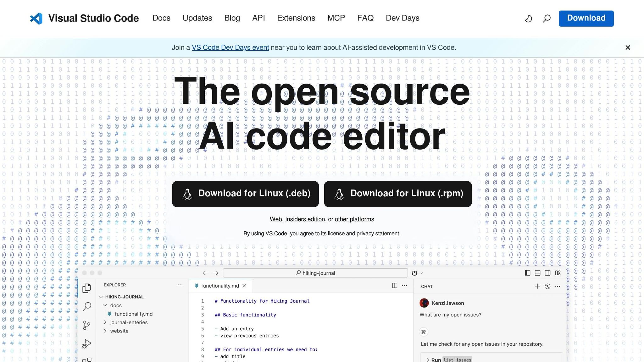The height and width of the screenshot is (362, 644).
Task: Expand the journal-enteries folder
Action: click(129, 322)
